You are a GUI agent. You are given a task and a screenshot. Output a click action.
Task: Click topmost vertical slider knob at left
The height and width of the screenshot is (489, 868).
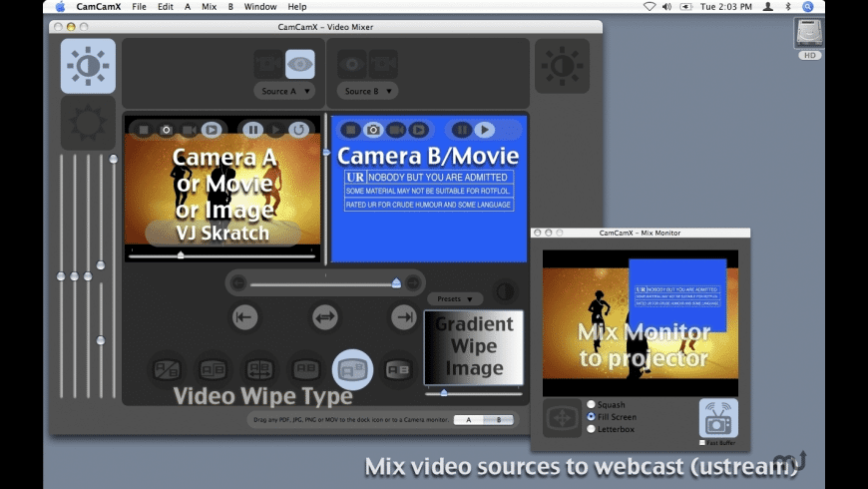tap(114, 159)
